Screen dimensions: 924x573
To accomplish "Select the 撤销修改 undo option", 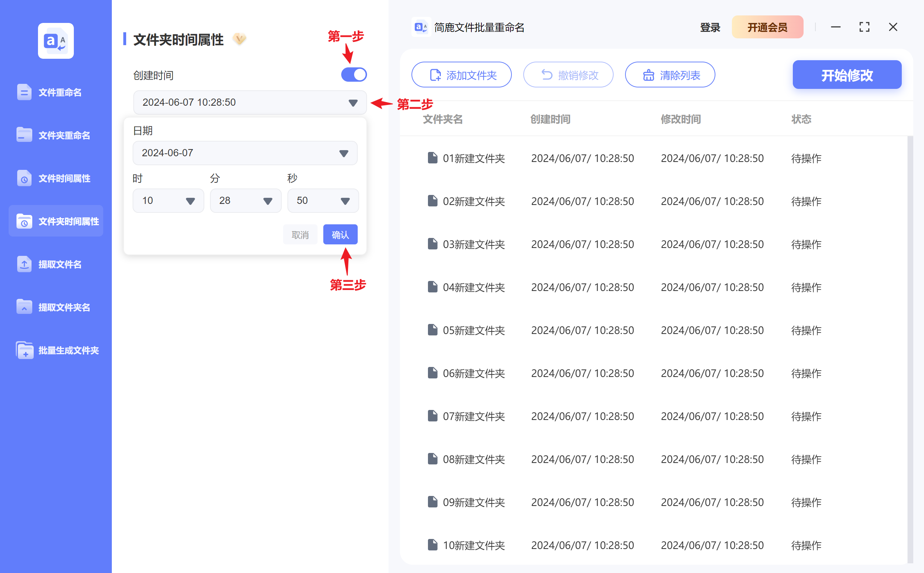I will point(568,75).
